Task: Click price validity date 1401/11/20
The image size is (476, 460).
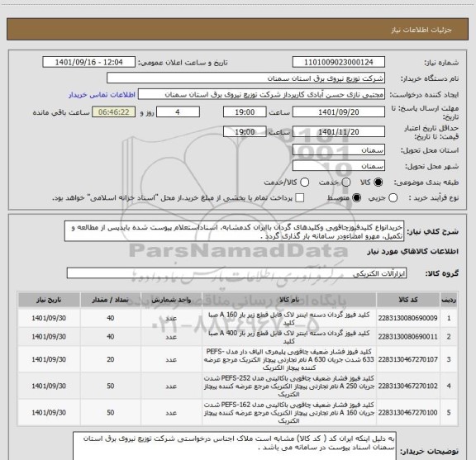Action: pos(339,131)
